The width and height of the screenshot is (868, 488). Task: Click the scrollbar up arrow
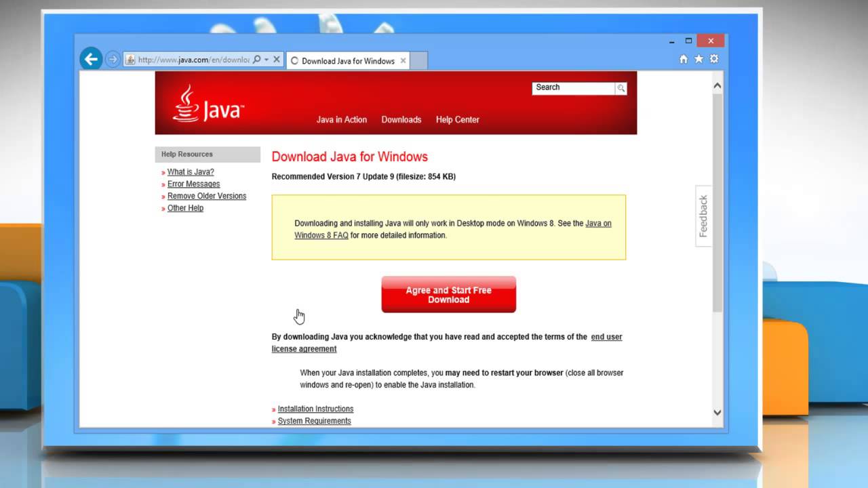click(x=717, y=86)
